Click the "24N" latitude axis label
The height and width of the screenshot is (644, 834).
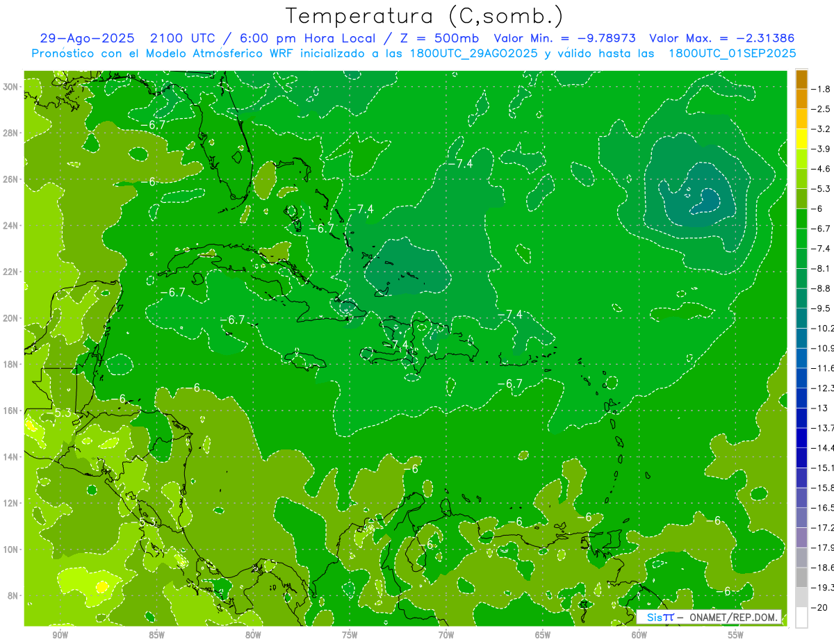pos(10,226)
